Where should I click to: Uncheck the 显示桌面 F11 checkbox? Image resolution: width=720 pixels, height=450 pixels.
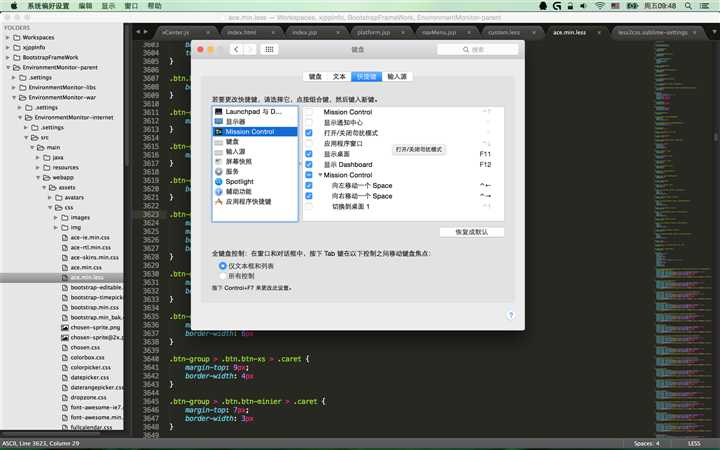[x=309, y=154]
